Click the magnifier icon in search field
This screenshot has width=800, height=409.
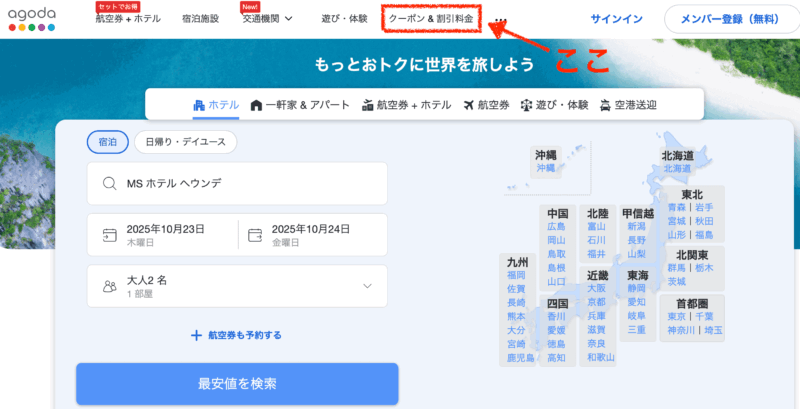pos(109,184)
